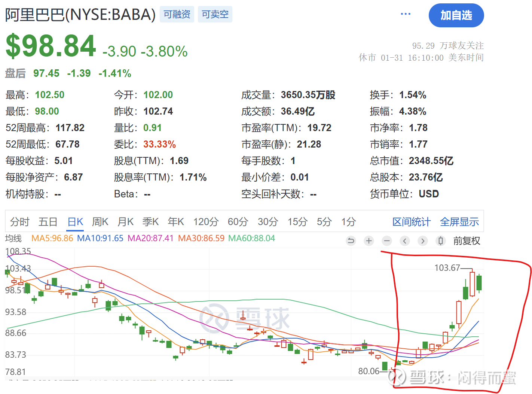Click the MA10:91.65 moving average label
532x394 pixels.
(x=100, y=238)
